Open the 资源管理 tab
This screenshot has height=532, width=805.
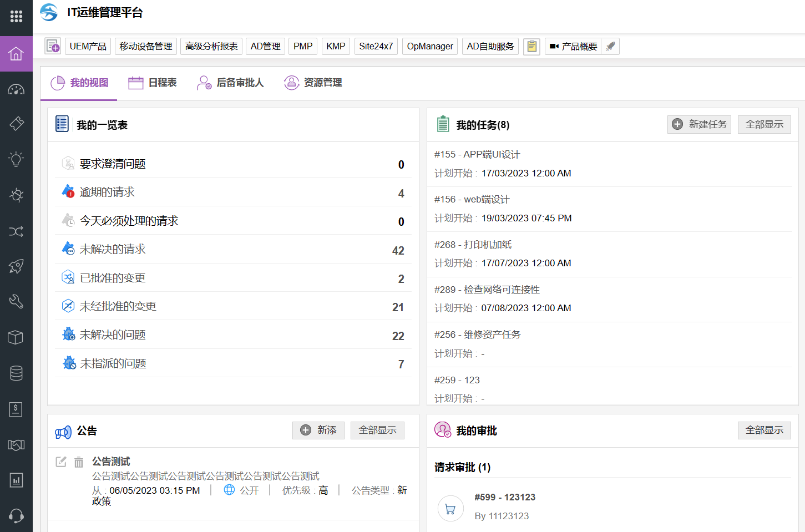click(313, 83)
